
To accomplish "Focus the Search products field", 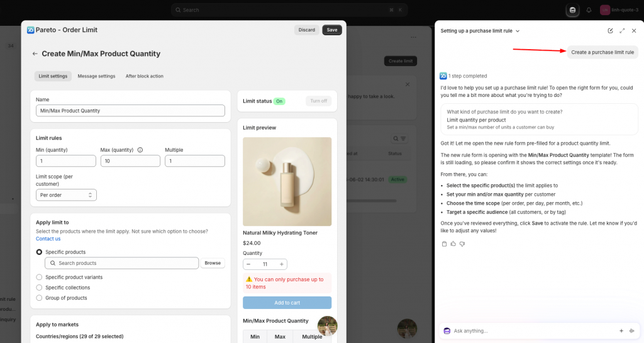I will [121, 263].
